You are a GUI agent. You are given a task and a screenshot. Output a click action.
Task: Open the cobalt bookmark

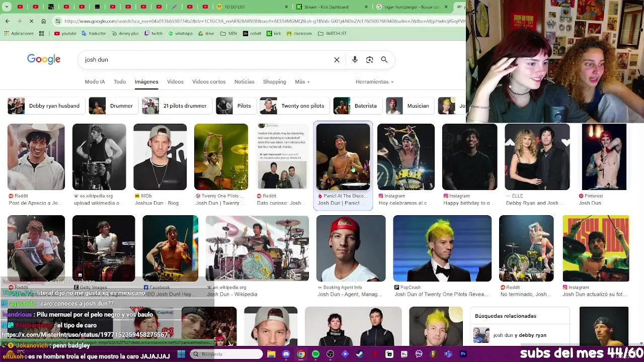click(252, 34)
